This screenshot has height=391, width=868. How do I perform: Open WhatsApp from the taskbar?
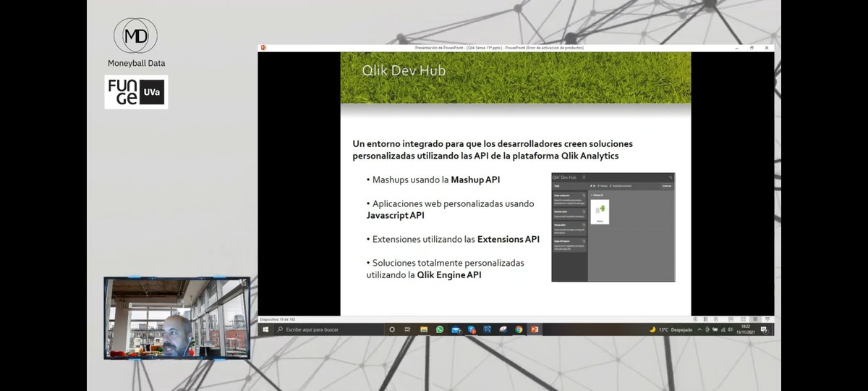[440, 329]
